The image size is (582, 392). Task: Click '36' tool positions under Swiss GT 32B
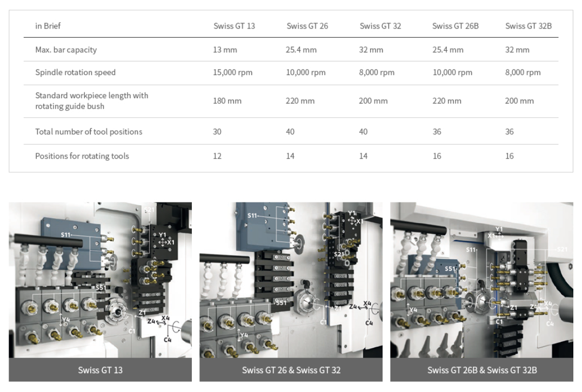pyautogui.click(x=509, y=132)
